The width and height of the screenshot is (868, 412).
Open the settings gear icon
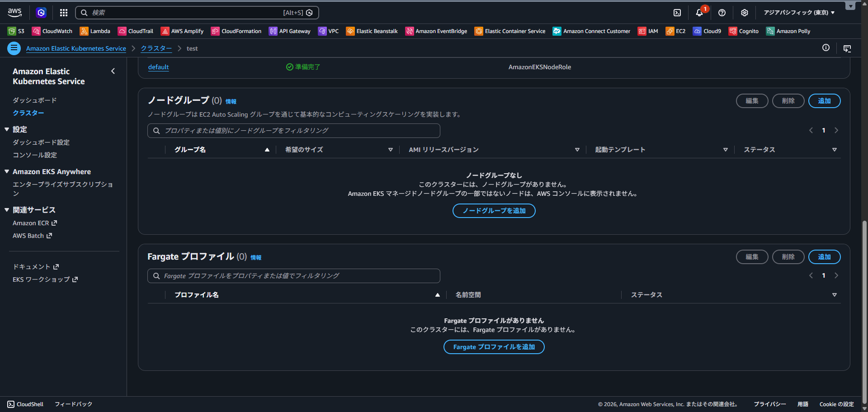745,13
